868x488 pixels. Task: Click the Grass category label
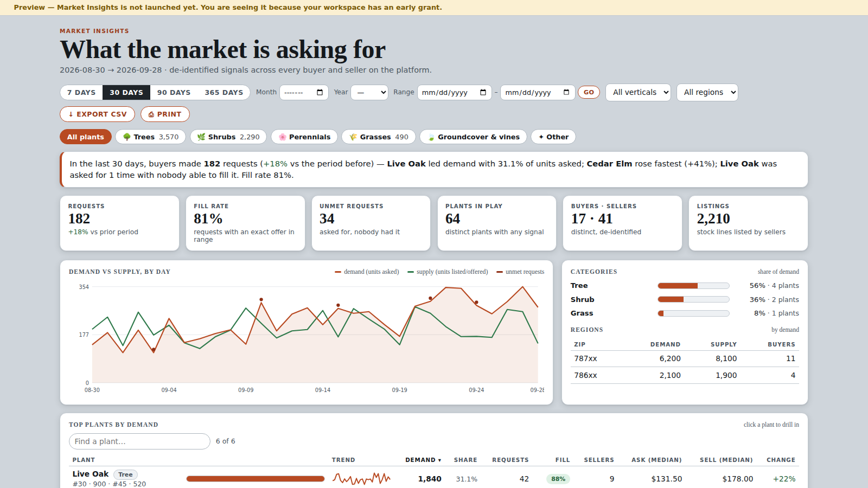582,313
